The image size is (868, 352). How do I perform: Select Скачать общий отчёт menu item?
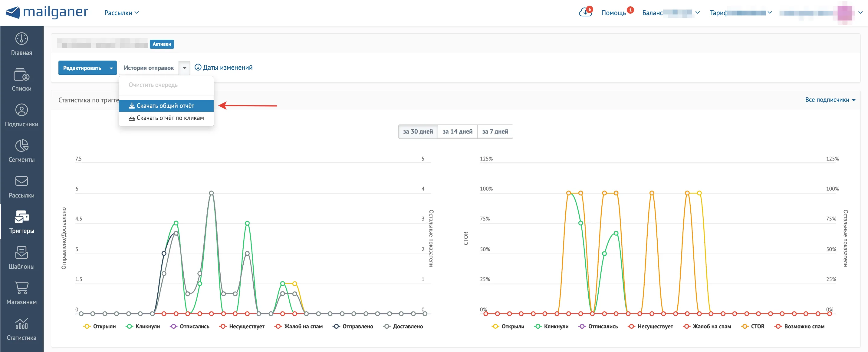pyautogui.click(x=166, y=106)
